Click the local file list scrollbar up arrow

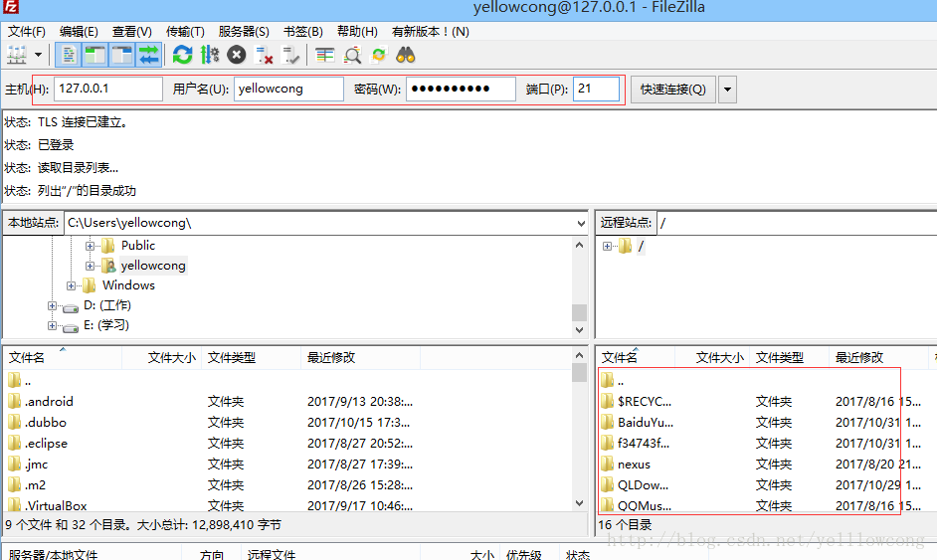coord(579,355)
